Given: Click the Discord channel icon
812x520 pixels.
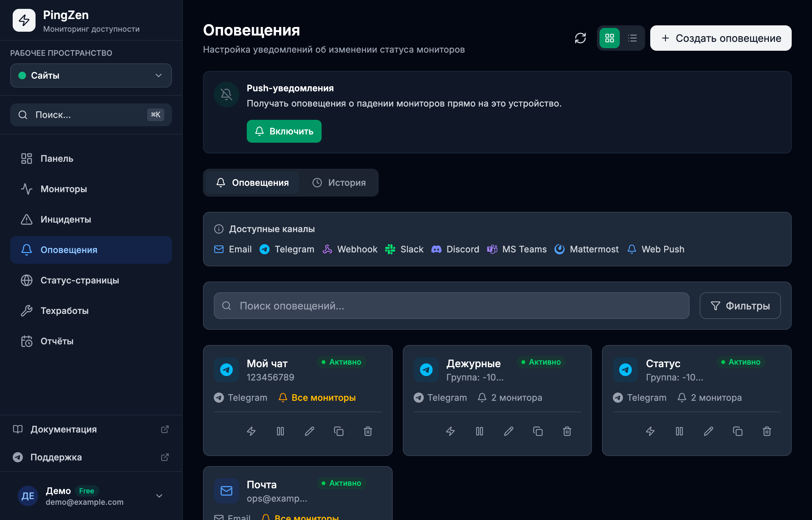Looking at the screenshot, I should [436, 249].
